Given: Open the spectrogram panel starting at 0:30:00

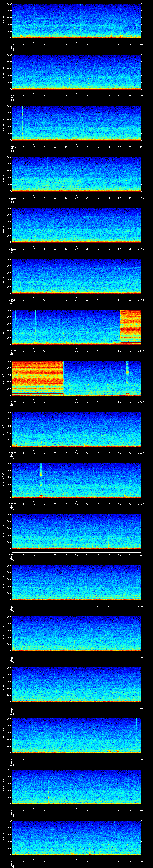Looking at the screenshot, I should coord(76,72).
